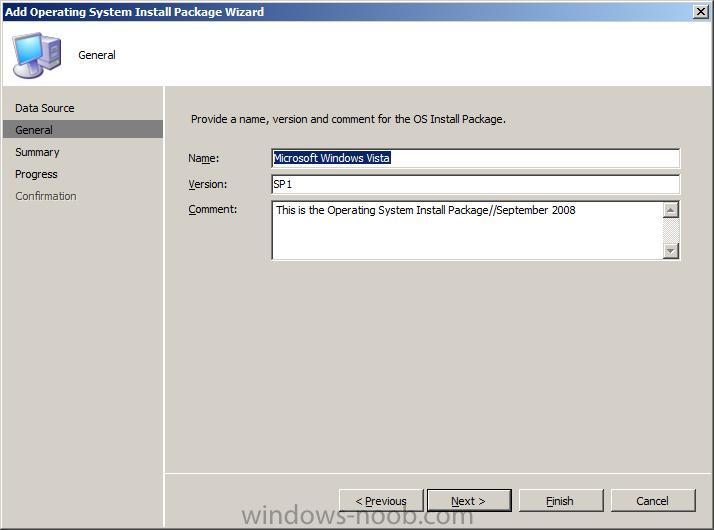
Task: Advance with the Next button
Action: [x=469, y=501]
